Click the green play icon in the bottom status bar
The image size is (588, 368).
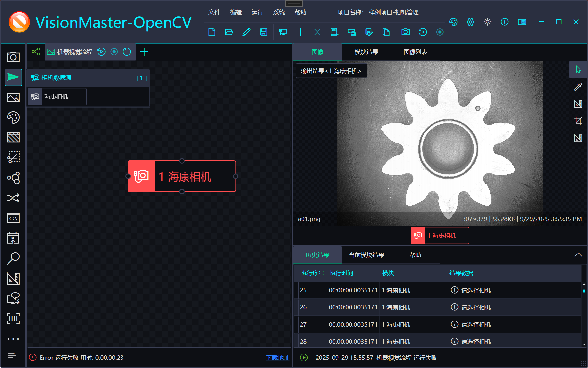304,358
